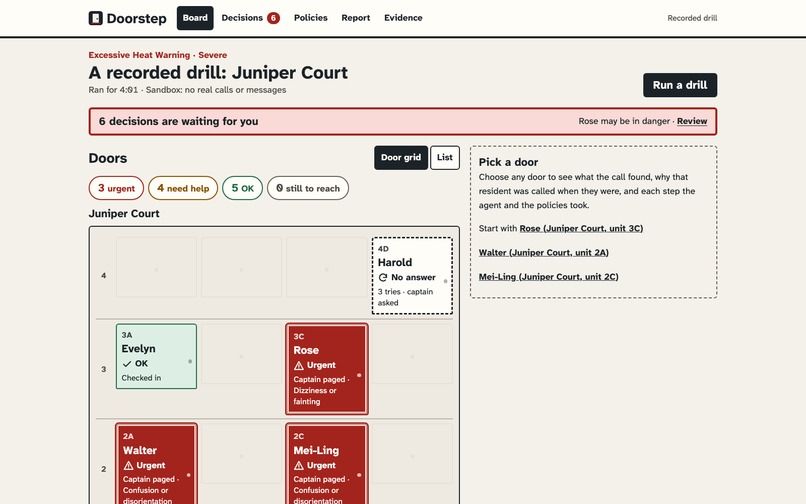Click the checkmark icon on Evelyn's card
806x504 pixels.
click(126, 364)
